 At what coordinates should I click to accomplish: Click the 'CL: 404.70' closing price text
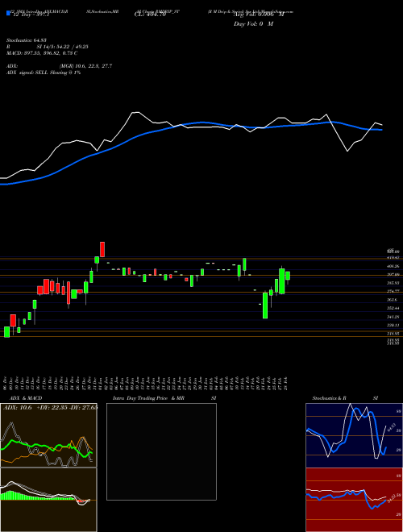150,15
